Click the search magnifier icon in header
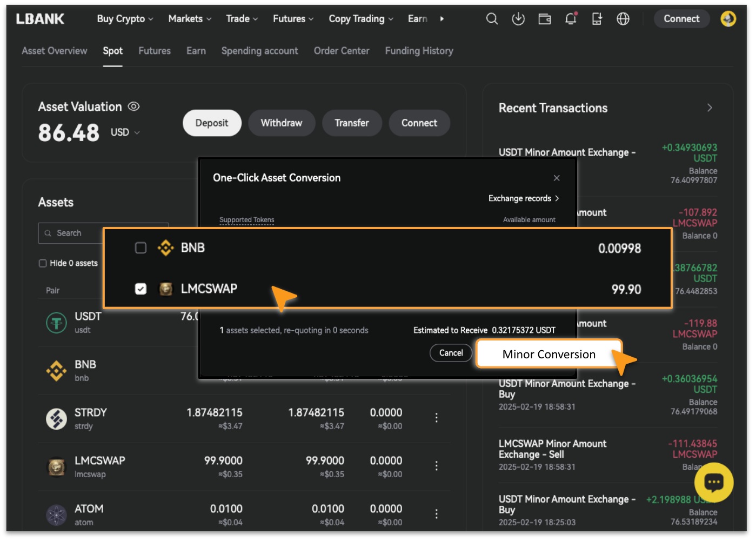The height and width of the screenshot is (541, 756). (x=492, y=19)
